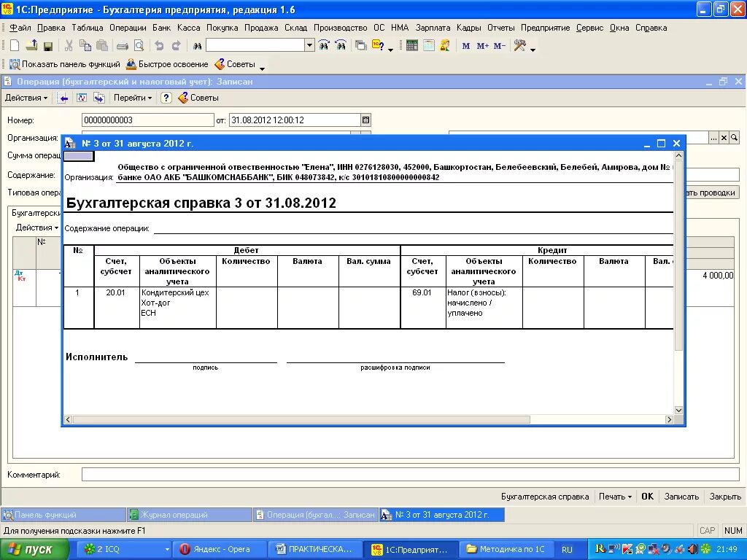Click the OK button

click(x=648, y=497)
